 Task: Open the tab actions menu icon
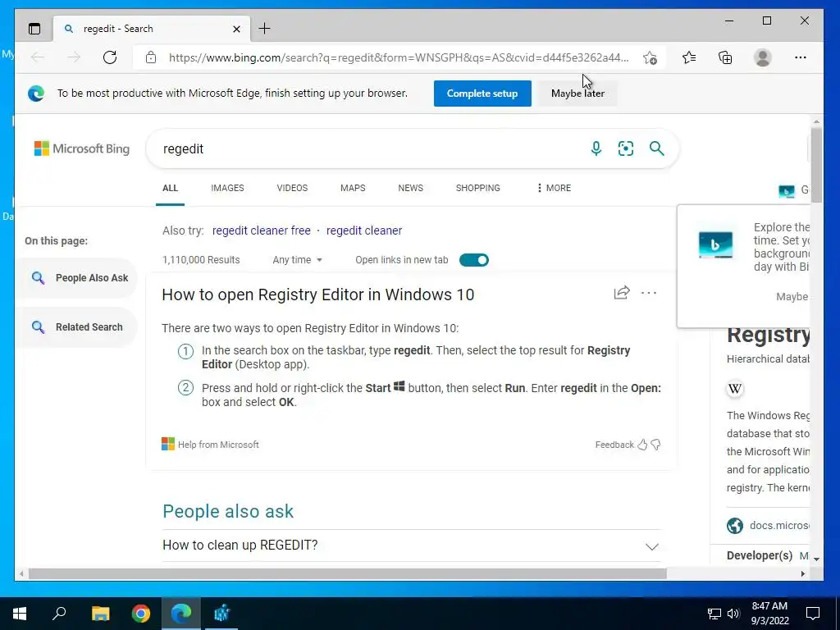(34, 29)
